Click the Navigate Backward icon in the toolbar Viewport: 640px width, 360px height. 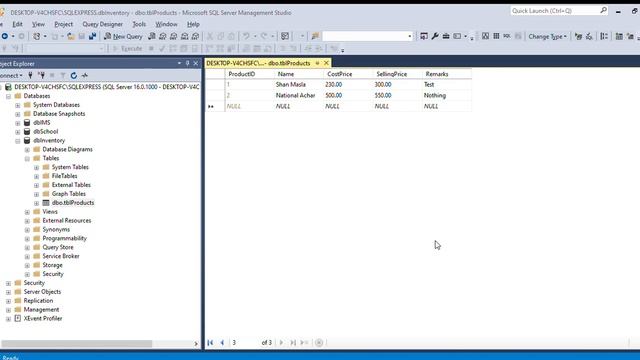[x=4, y=36]
